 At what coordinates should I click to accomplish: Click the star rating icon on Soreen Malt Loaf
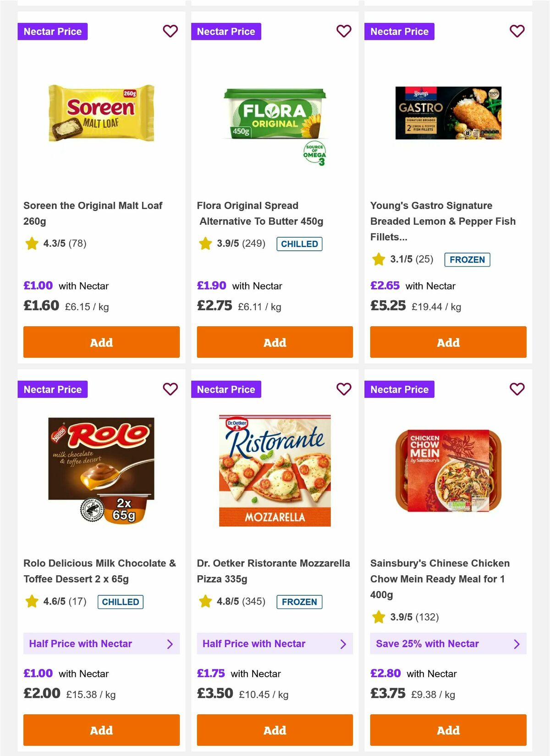click(x=31, y=244)
